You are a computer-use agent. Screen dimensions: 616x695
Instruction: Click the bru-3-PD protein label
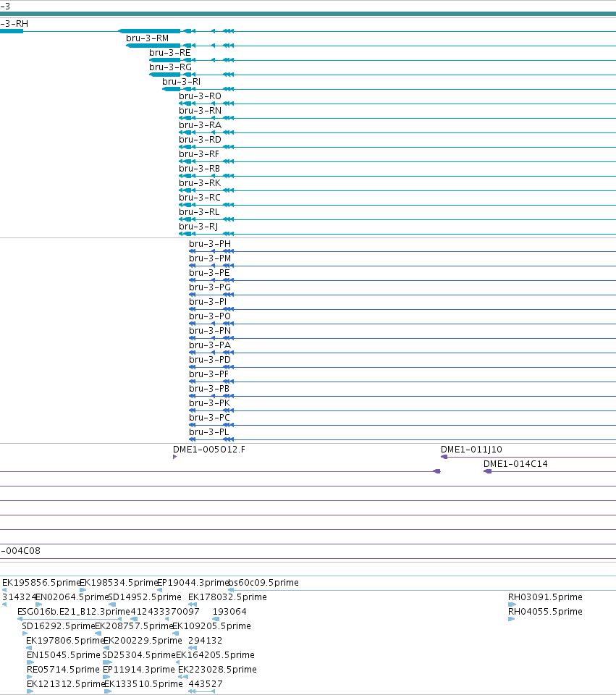210,360
